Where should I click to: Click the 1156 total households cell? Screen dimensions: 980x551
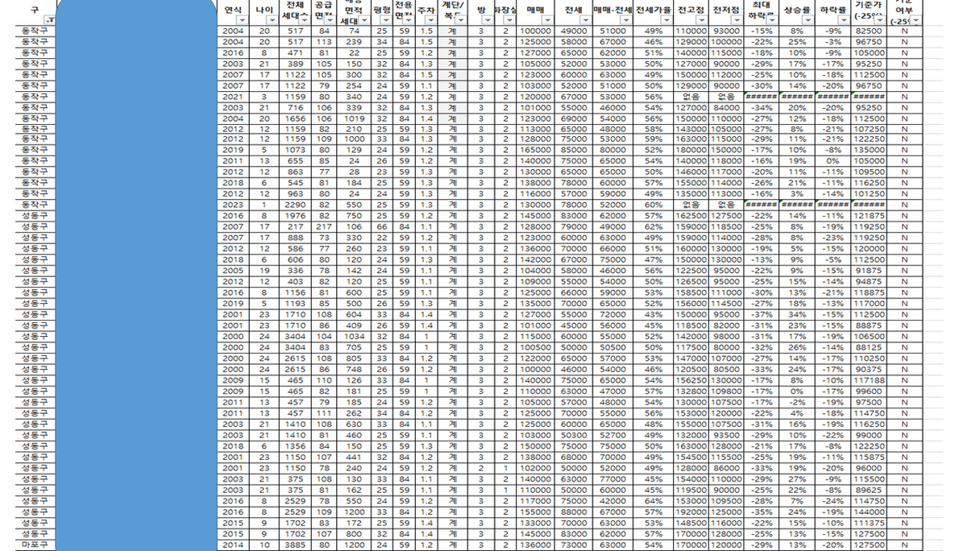296,293
